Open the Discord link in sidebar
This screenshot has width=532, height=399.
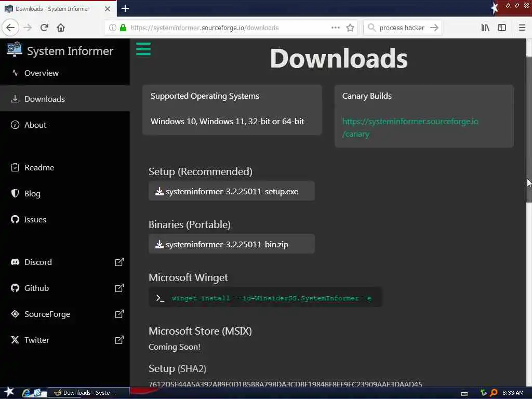[37, 262]
